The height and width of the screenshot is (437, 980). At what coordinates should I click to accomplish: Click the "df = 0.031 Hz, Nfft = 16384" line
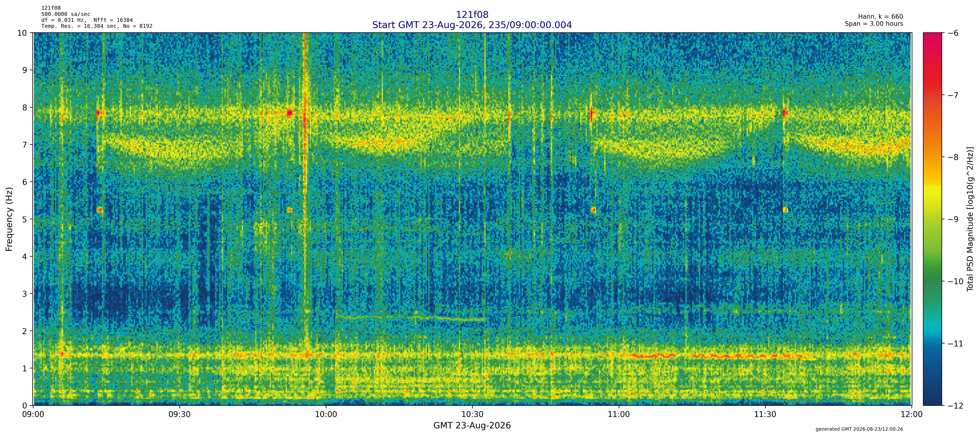coord(87,20)
